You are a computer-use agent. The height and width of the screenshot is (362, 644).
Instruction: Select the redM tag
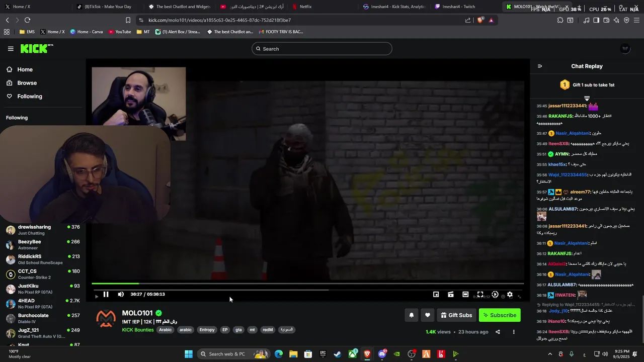(x=268, y=330)
